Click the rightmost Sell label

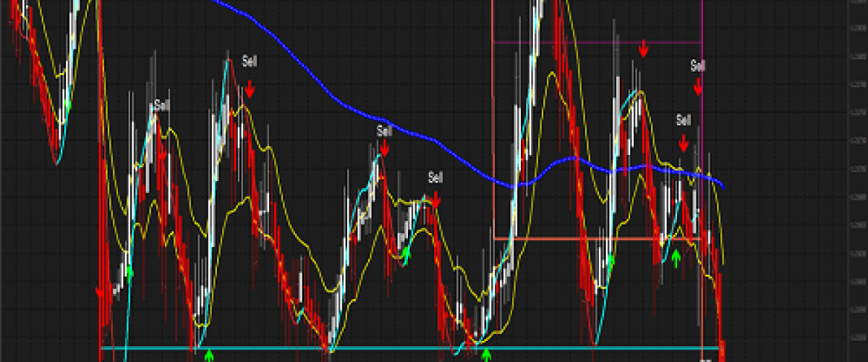[697, 66]
